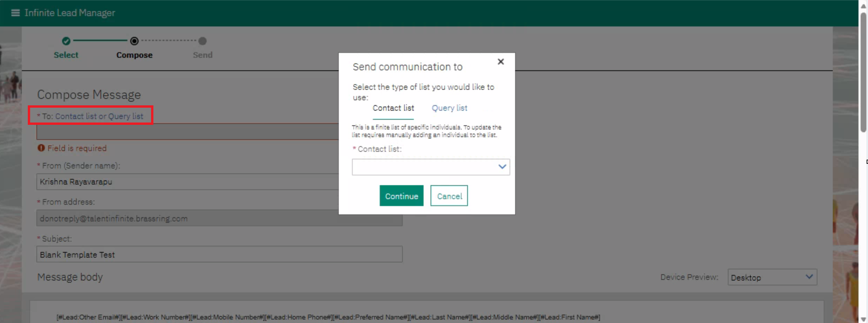Screen dimensions: 868x323
Task: Click the Compose step circle indicator
Action: tap(134, 41)
